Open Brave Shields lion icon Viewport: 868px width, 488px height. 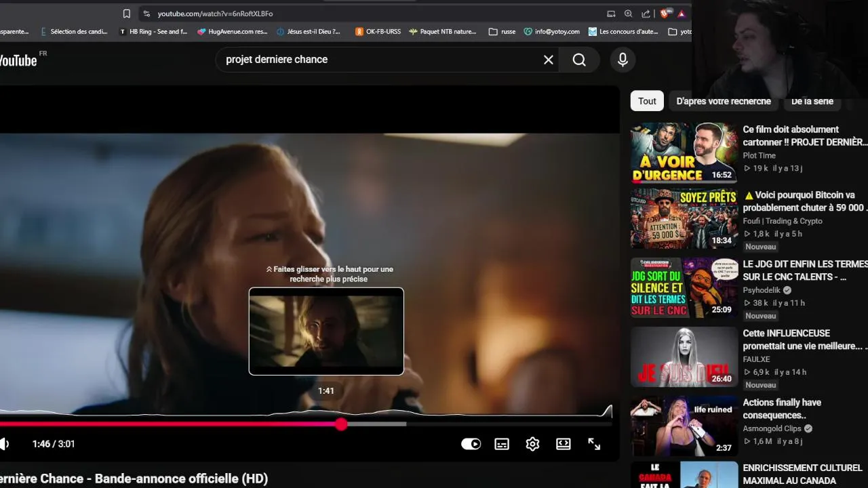pos(665,14)
